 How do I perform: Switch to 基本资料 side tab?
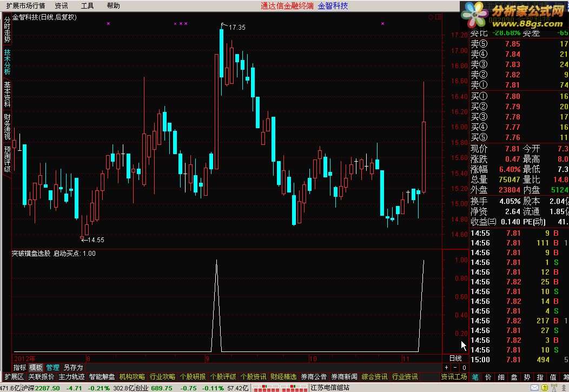[7, 94]
